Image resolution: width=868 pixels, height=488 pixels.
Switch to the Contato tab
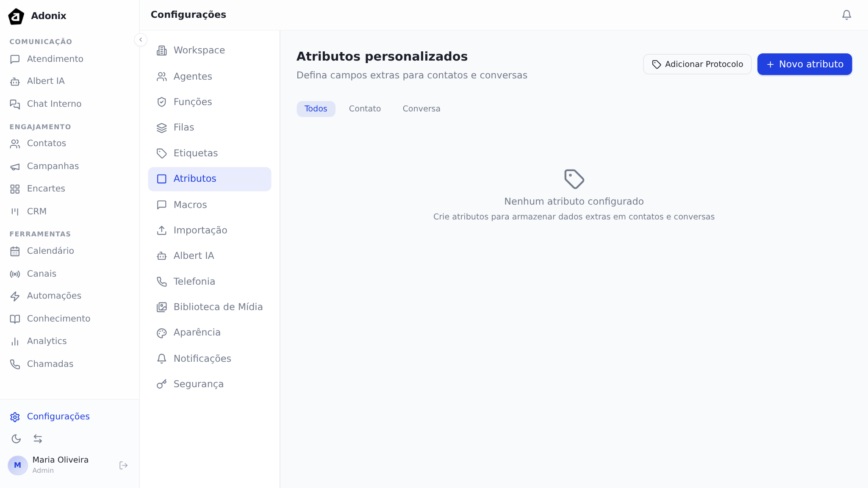click(365, 108)
